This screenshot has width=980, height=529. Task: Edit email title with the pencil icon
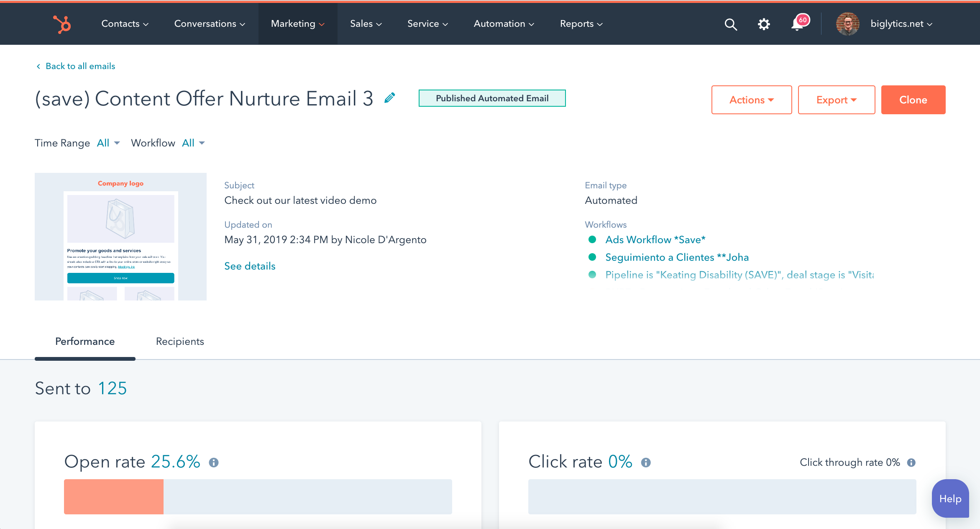click(x=389, y=97)
